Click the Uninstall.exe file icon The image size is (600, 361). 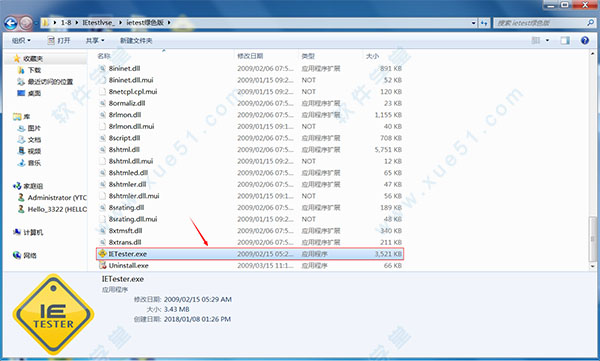pos(102,265)
